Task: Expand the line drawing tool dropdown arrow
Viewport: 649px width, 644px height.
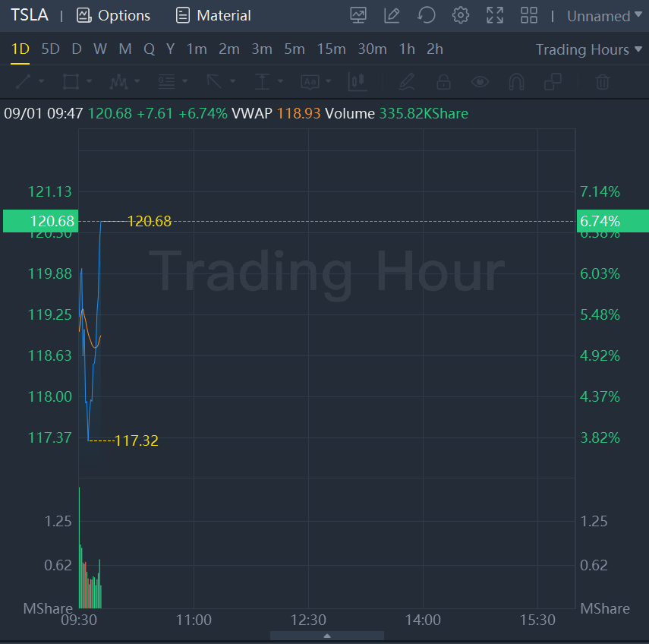Action: [x=41, y=81]
